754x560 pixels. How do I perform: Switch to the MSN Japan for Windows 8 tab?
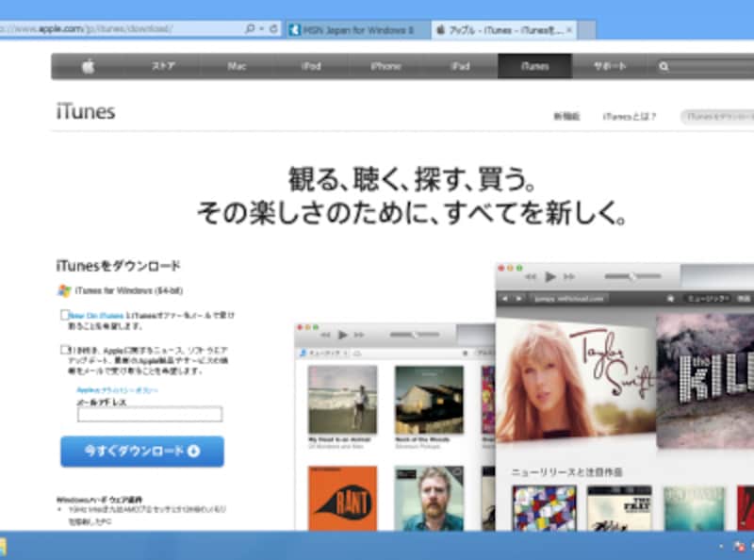tap(358, 30)
